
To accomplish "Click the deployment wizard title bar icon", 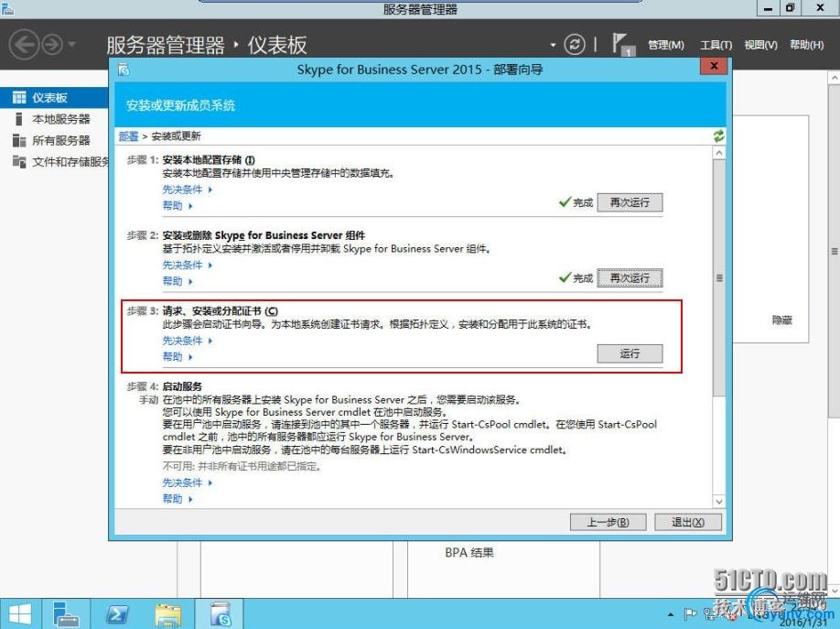I will (x=124, y=70).
